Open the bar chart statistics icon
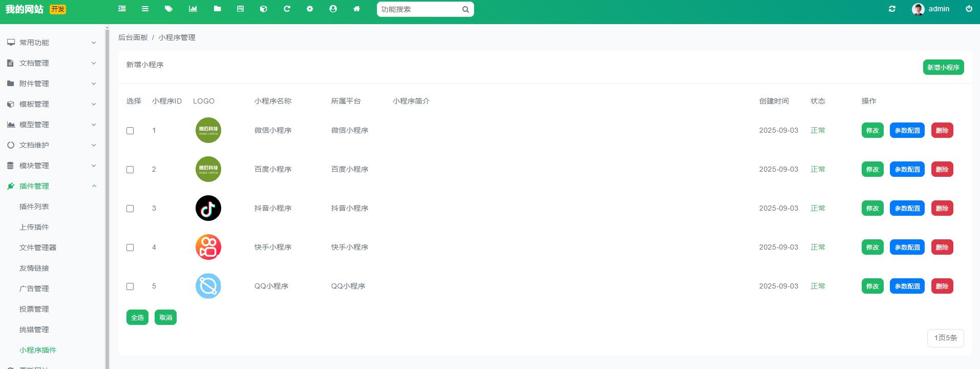Viewport: 980px width, 369px height. [x=193, y=9]
